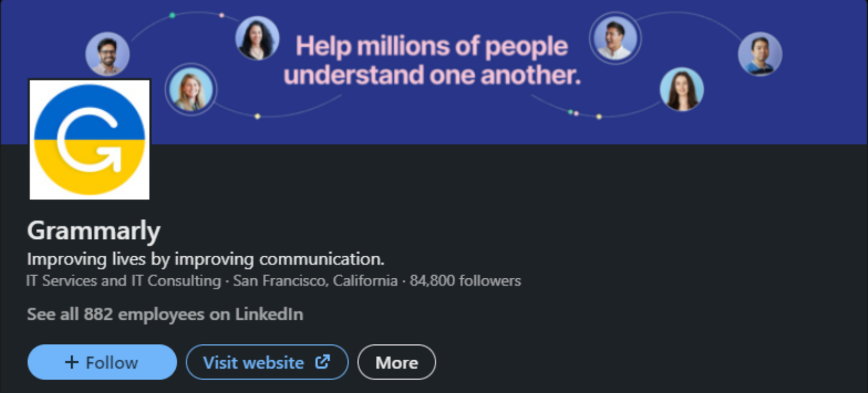Image resolution: width=868 pixels, height=393 pixels.
Task: Click the Grammarly logo image
Action: click(89, 139)
